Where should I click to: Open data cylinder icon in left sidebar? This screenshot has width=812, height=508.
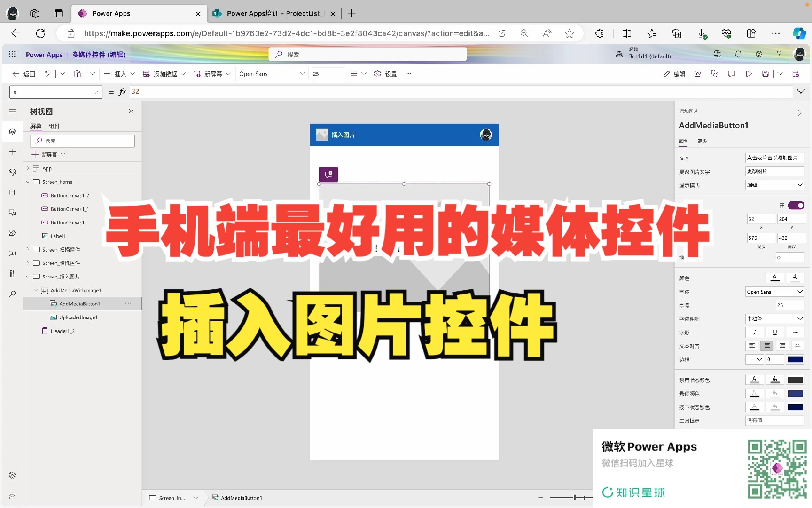(x=12, y=192)
